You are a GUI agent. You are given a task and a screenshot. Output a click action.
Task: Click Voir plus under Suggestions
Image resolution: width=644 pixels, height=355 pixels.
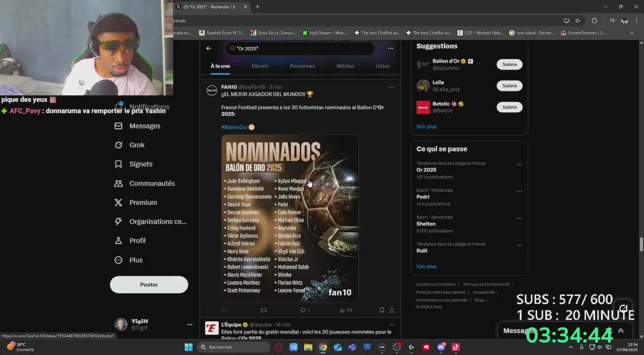point(426,126)
